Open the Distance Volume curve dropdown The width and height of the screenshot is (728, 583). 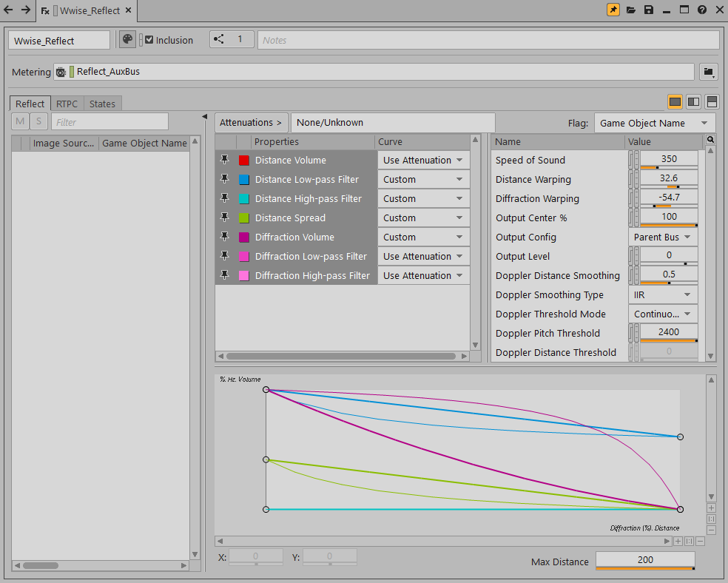422,160
